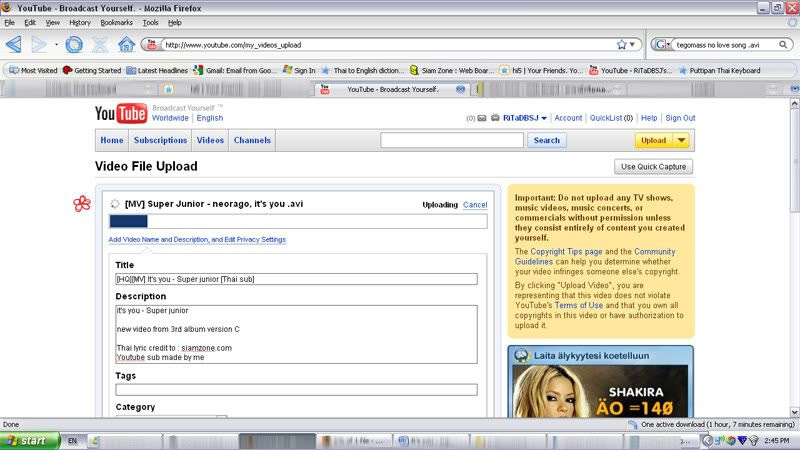Click the EN language indicator in taskbar
Viewport: 800px width, 450px height.
pyautogui.click(x=72, y=441)
